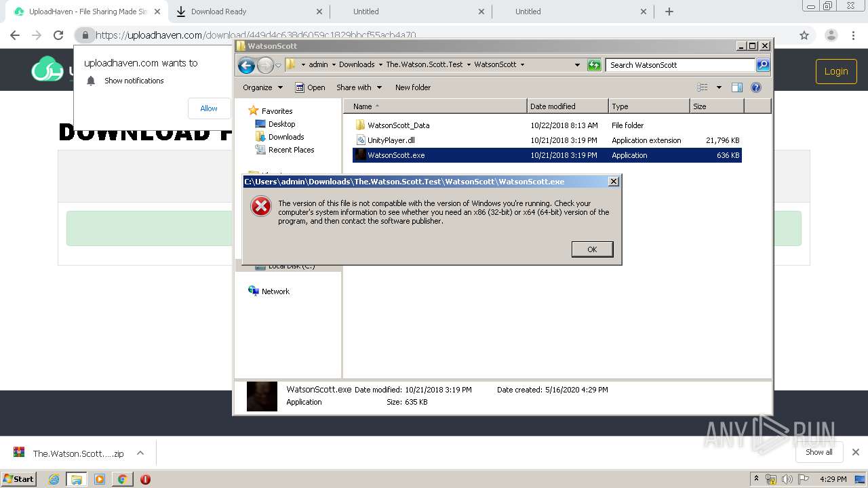Select the WatsonScott.exe file row
This screenshot has height=488, width=868.
[547, 155]
